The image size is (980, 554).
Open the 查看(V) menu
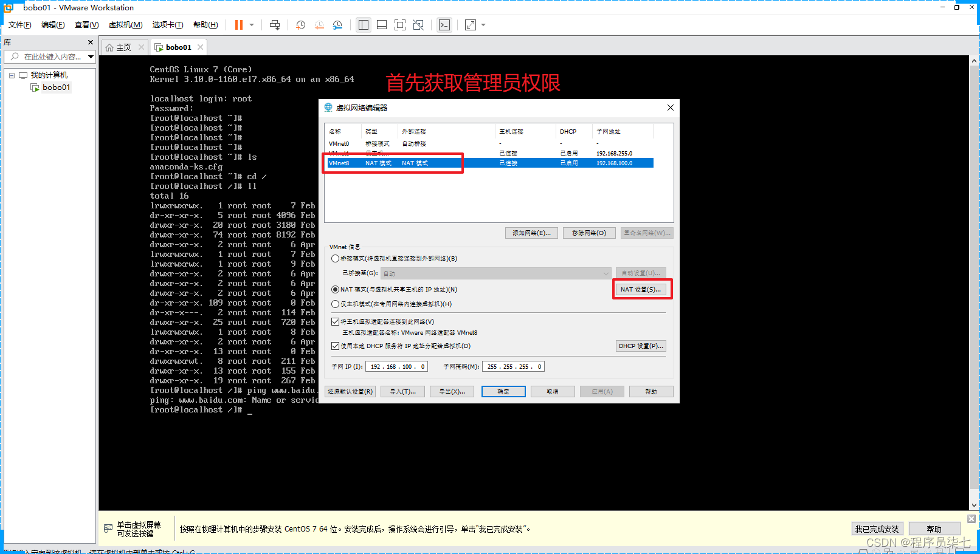pos(86,25)
